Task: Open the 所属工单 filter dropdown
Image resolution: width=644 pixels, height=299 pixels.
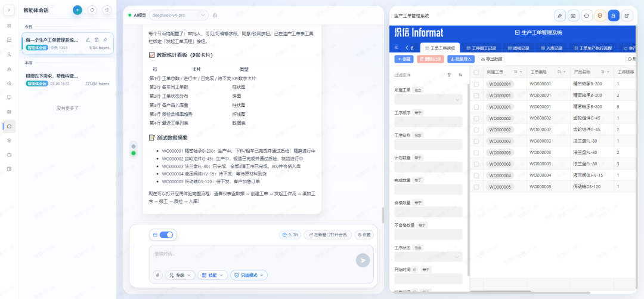Action: [428, 100]
